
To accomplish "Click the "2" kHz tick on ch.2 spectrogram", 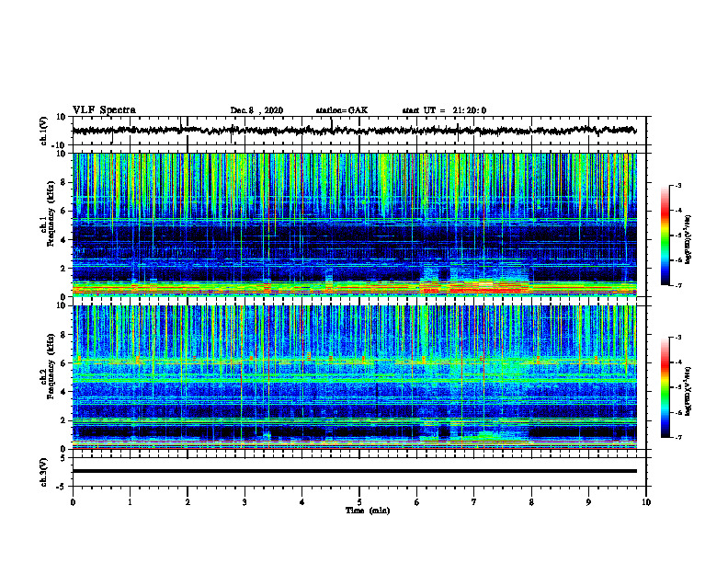I will pyautogui.click(x=64, y=420).
